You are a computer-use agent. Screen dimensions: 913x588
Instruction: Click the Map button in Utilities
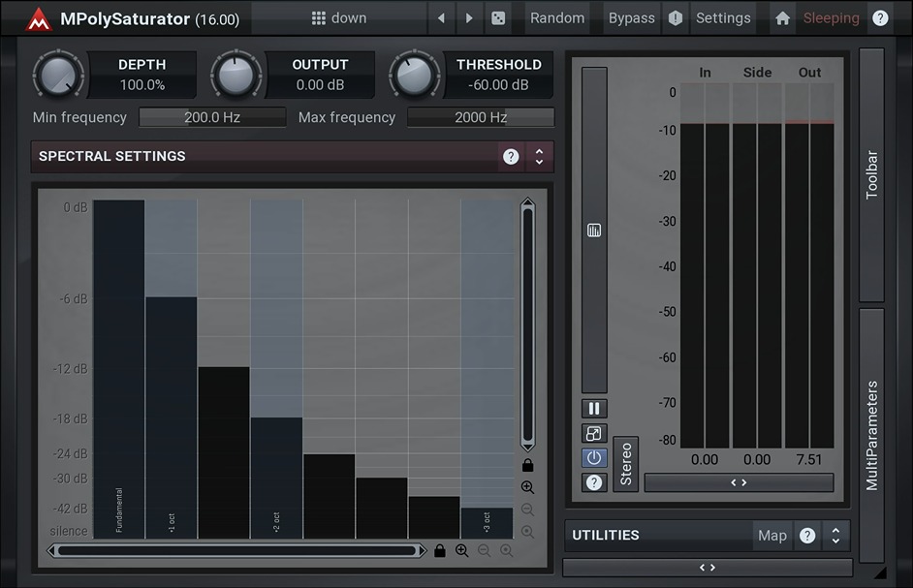(772, 535)
